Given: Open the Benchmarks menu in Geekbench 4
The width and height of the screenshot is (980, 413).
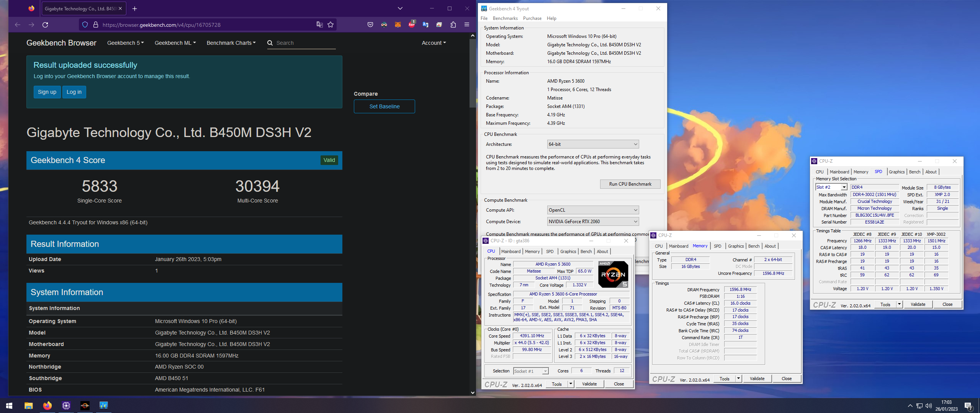Looking at the screenshot, I should click(x=505, y=18).
